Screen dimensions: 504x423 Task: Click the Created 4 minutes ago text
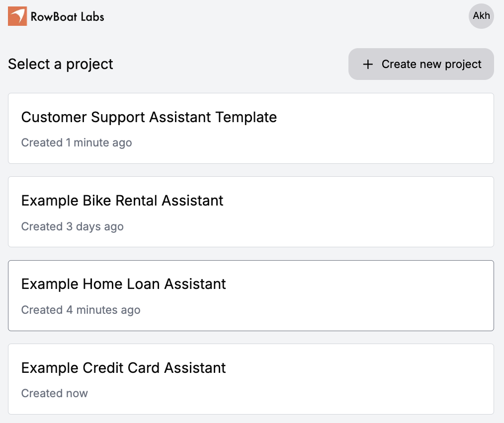81,310
